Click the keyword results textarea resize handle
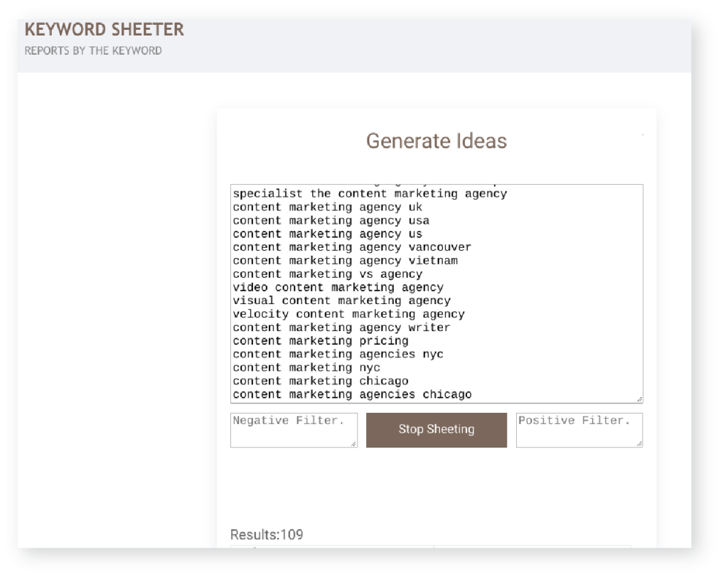728x584 pixels. coord(638,399)
